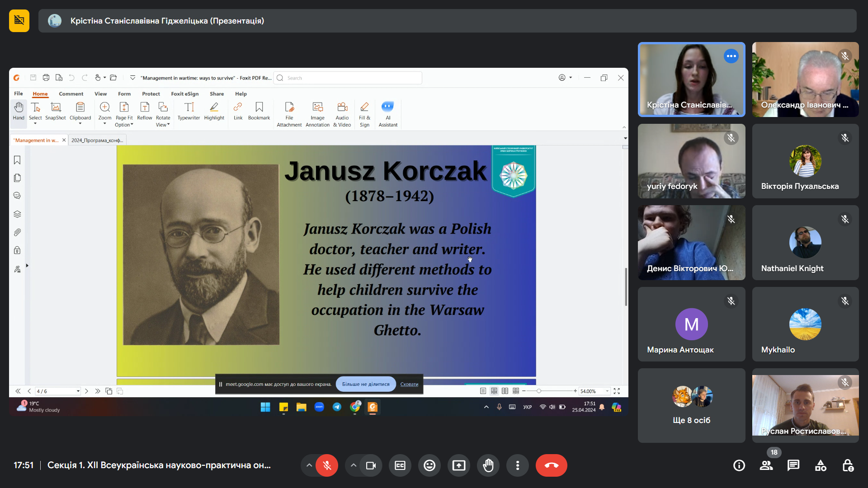Open meeting details info icon

739,465
